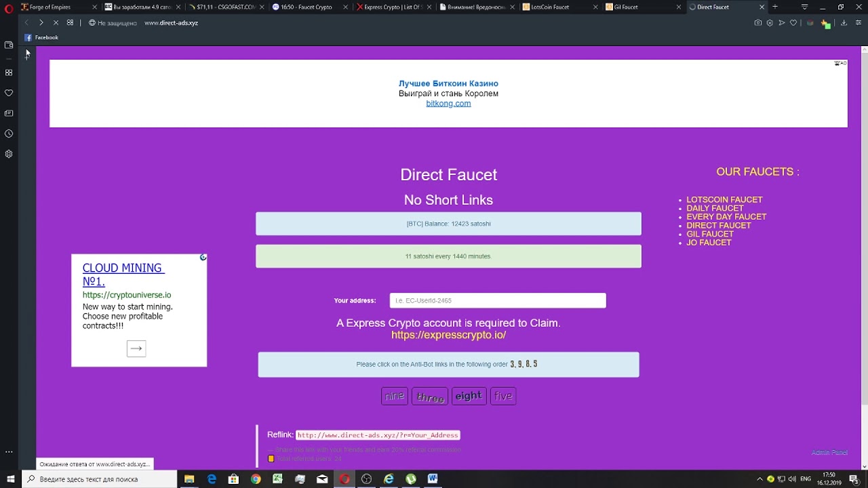Open Speed Dial start page grid icon
This screenshot has height=488, width=868.
coord(70,22)
